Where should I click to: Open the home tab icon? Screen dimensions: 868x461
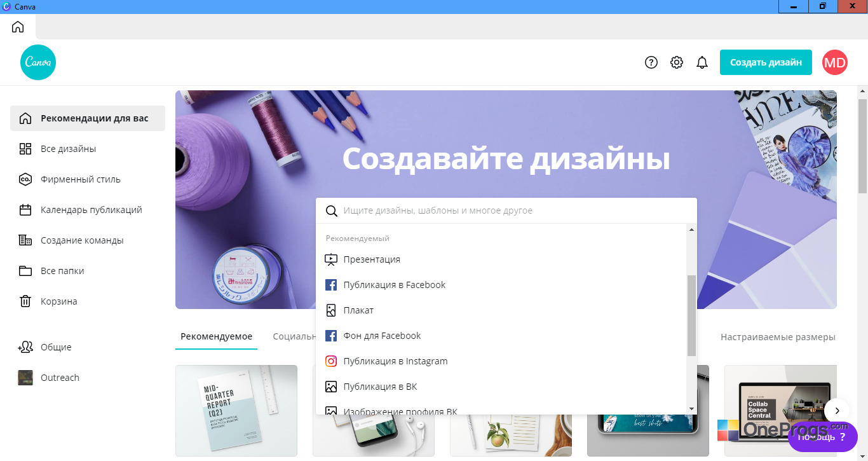coord(18,27)
